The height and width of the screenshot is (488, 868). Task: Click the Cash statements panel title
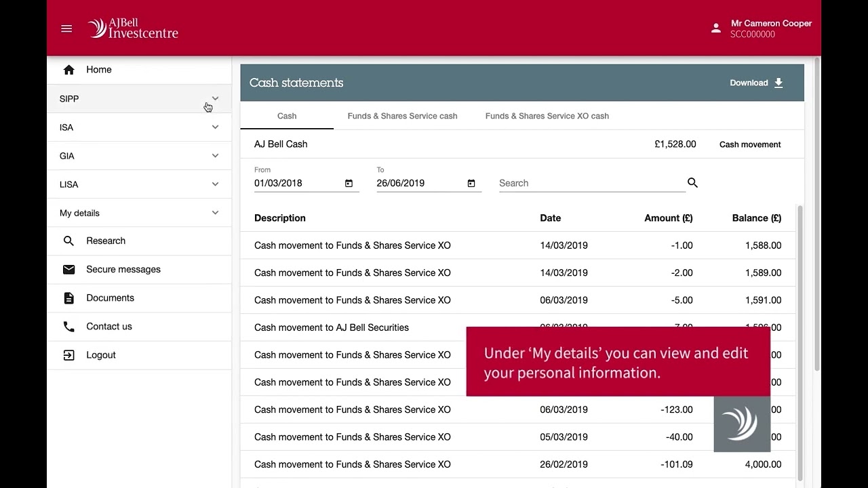coord(296,83)
